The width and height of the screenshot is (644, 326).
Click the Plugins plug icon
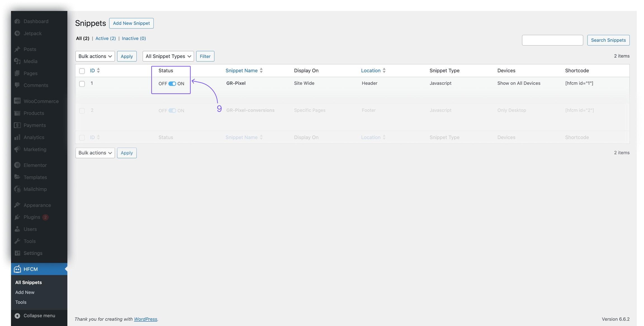point(17,217)
